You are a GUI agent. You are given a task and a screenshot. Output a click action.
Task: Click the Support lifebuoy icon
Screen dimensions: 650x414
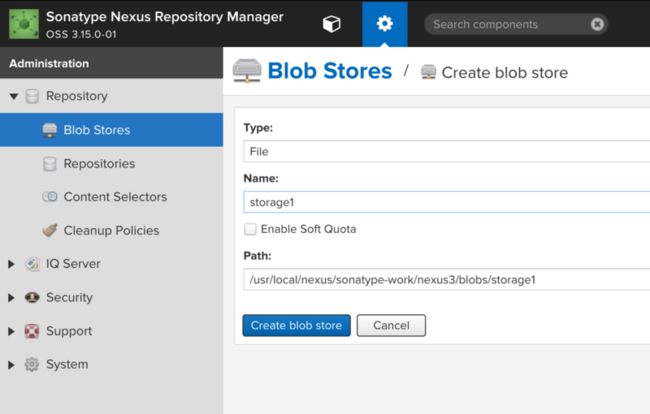32,331
